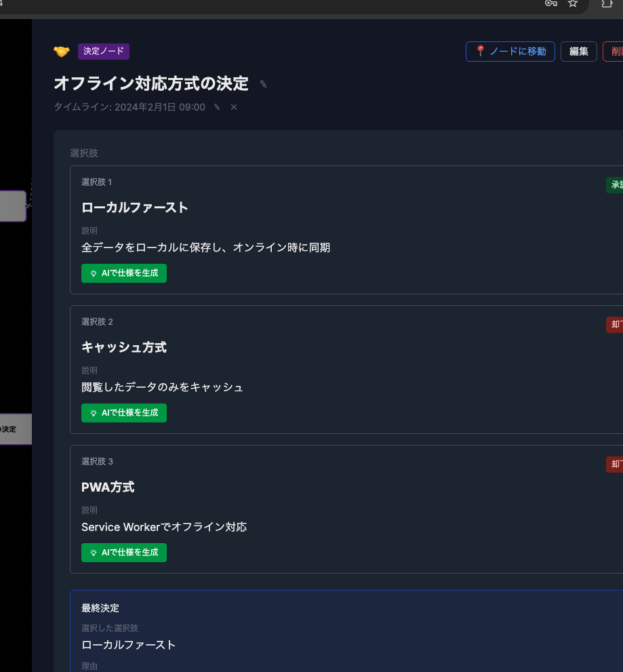
Task: Select the 決定 node on the left canvas
Action: (15, 429)
